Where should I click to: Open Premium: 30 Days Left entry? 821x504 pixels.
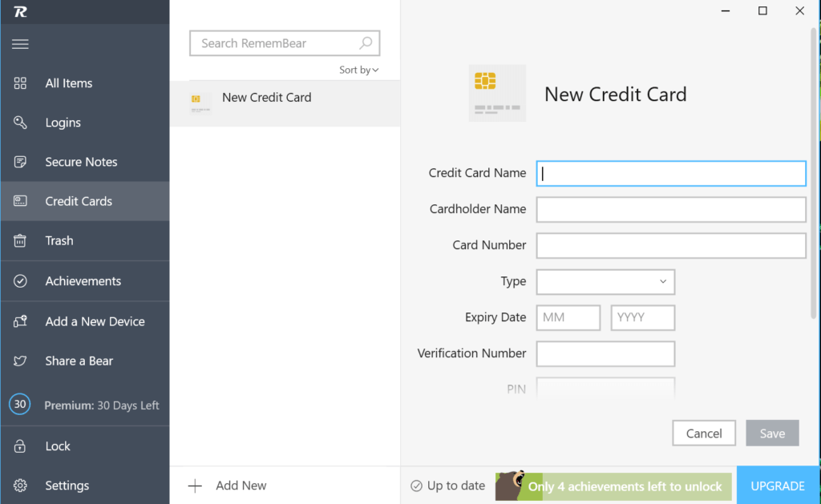coord(85,405)
